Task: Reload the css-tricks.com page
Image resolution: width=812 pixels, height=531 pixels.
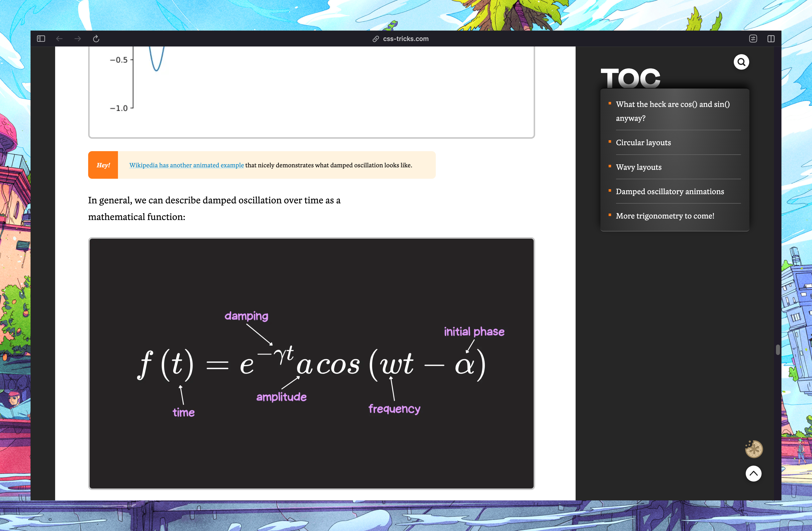Action: point(96,39)
